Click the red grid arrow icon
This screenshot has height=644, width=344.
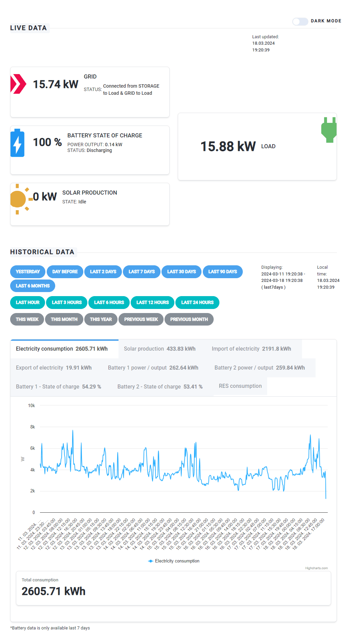[18, 84]
